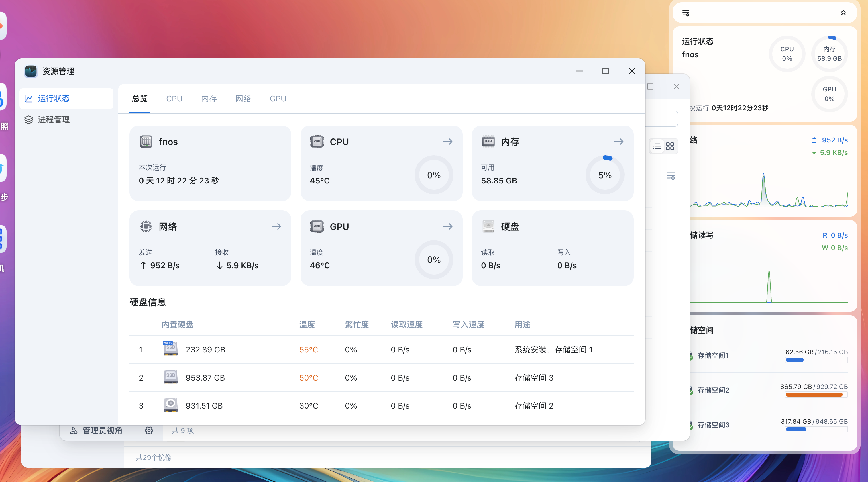Screen dimensions: 868x482
Task: Click the 资源管理 app title icon
Action: point(31,71)
